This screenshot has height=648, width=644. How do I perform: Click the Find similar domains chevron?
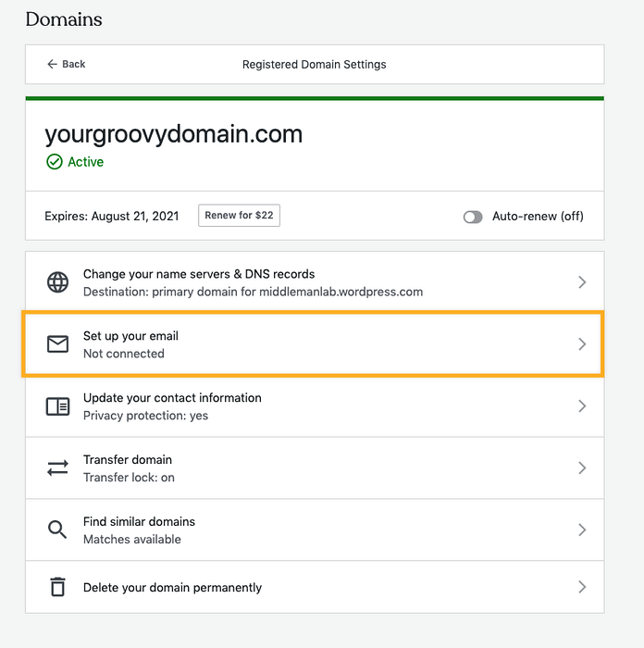(x=582, y=530)
